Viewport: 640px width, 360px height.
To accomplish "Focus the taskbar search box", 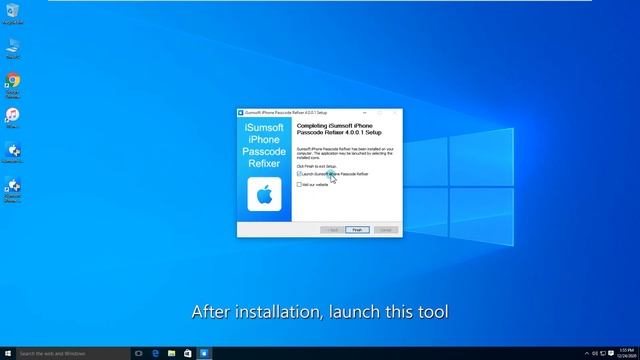I will tap(73, 353).
